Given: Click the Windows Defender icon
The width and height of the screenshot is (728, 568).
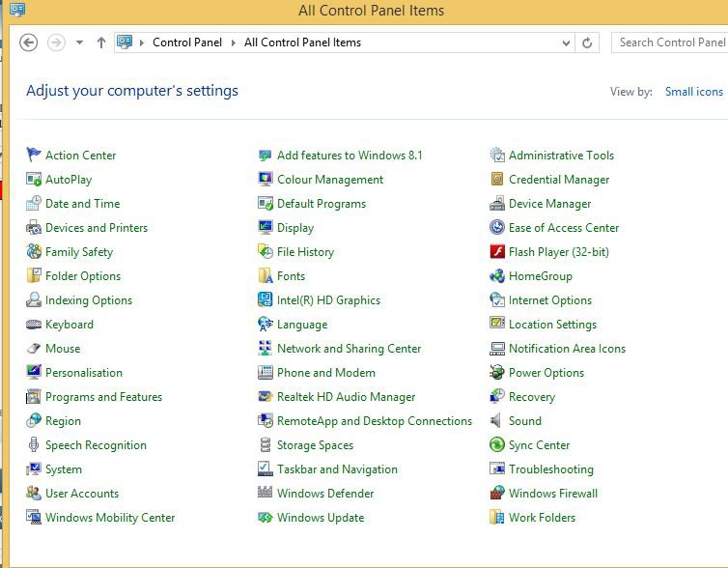Looking at the screenshot, I should (x=266, y=494).
